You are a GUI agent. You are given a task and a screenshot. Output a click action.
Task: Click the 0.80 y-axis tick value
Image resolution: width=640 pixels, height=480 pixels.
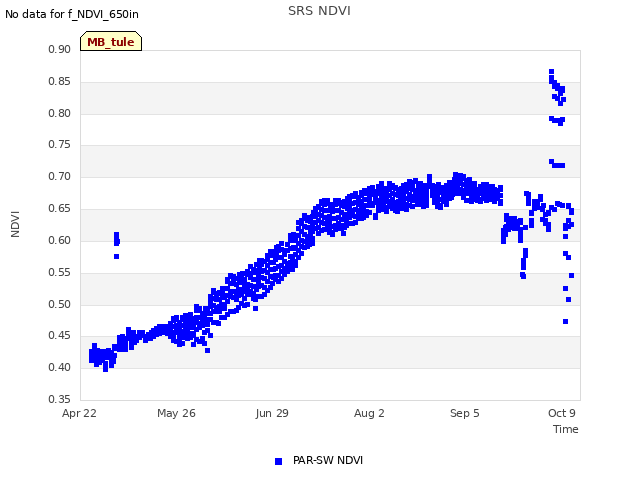(x=60, y=113)
